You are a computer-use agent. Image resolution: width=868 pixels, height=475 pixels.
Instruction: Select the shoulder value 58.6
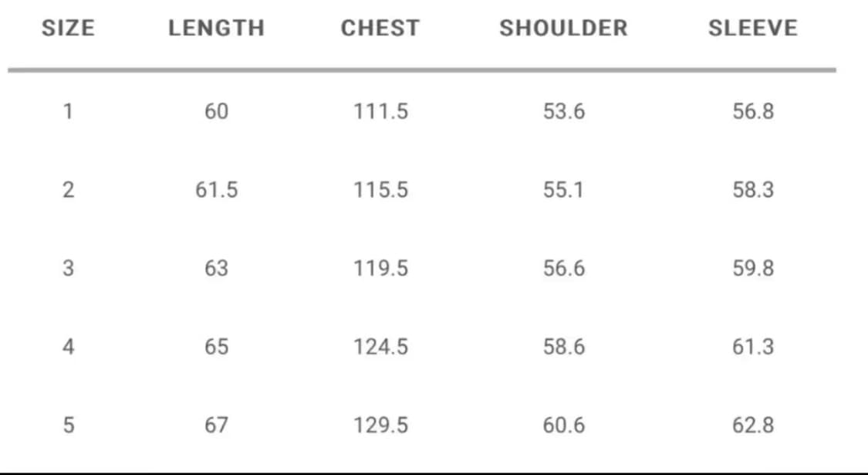point(563,347)
